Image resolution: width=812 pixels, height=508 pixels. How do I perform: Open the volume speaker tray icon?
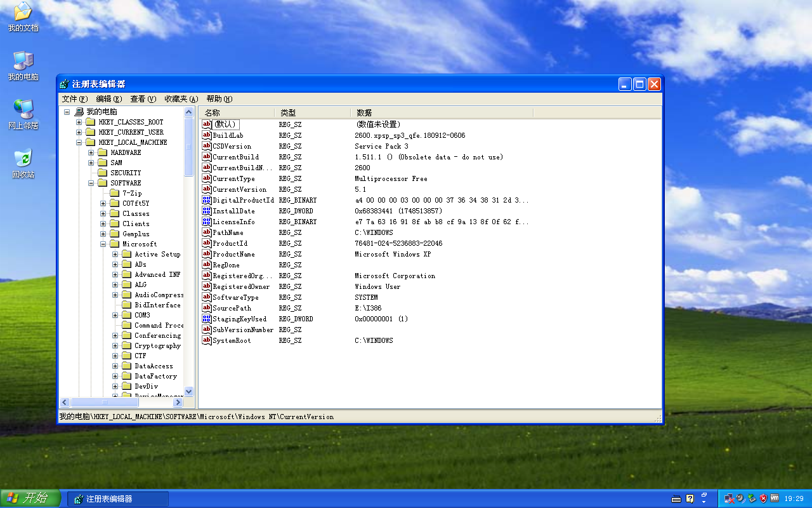point(741,498)
